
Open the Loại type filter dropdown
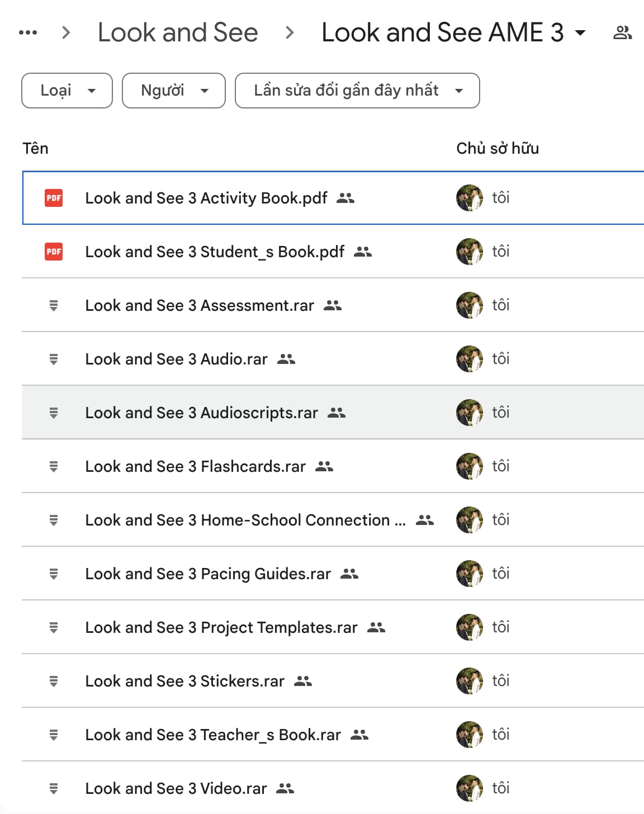coord(67,91)
